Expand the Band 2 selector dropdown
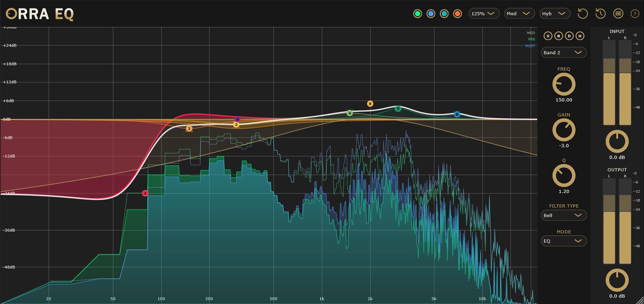This screenshot has height=304, width=644. click(563, 53)
